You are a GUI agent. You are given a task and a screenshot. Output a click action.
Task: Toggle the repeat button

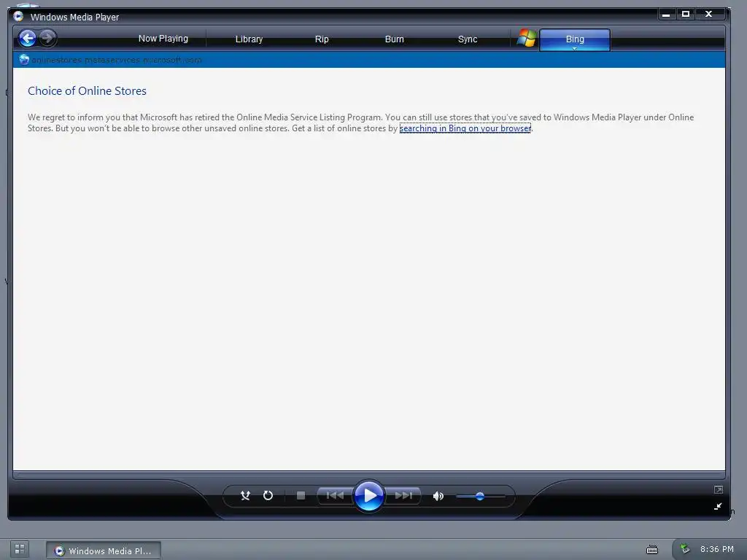pos(268,496)
